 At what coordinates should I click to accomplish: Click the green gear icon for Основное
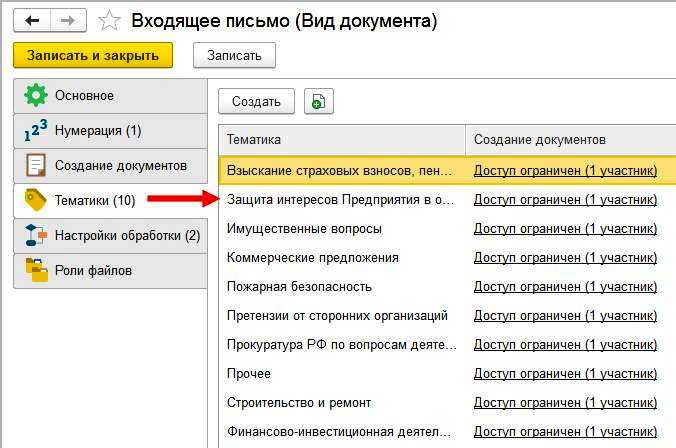point(35,95)
